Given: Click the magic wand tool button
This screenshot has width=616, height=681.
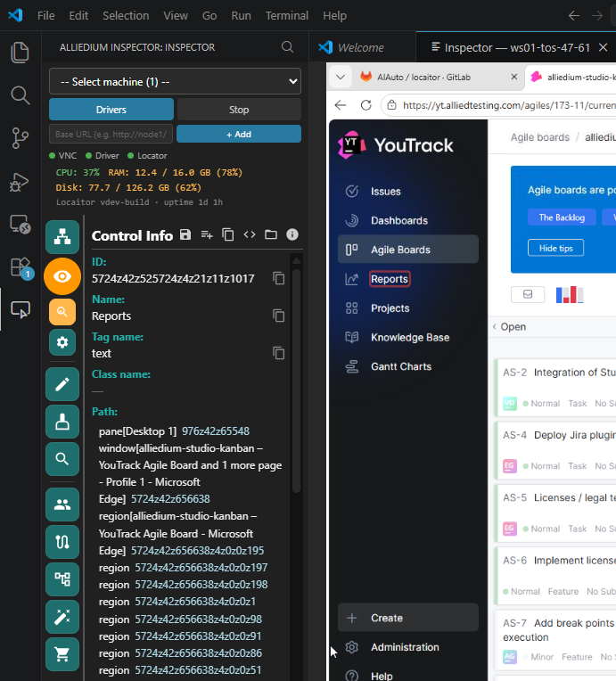Looking at the screenshot, I should point(62,617).
